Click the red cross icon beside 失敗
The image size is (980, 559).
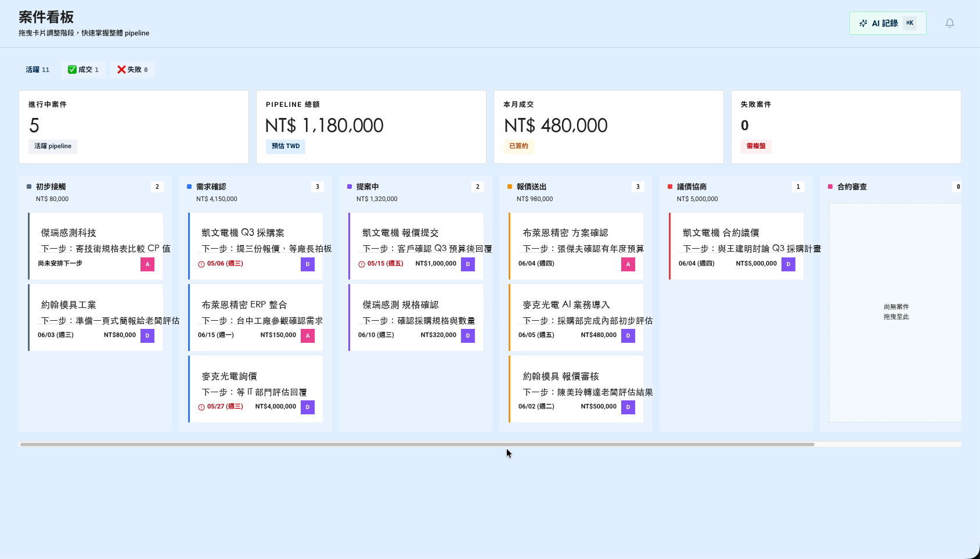click(121, 70)
